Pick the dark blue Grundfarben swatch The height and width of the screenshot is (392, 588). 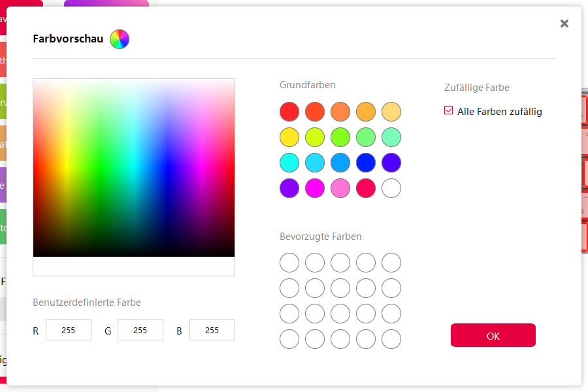pyautogui.click(x=366, y=163)
